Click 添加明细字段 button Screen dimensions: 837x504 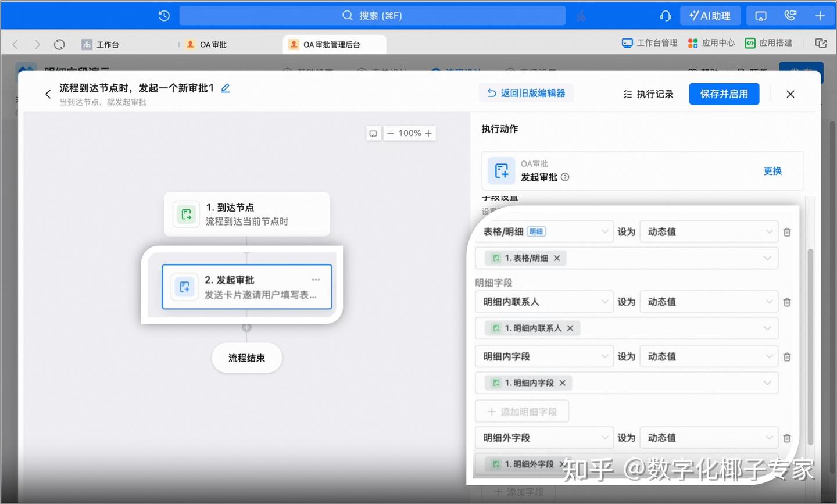pos(522,412)
